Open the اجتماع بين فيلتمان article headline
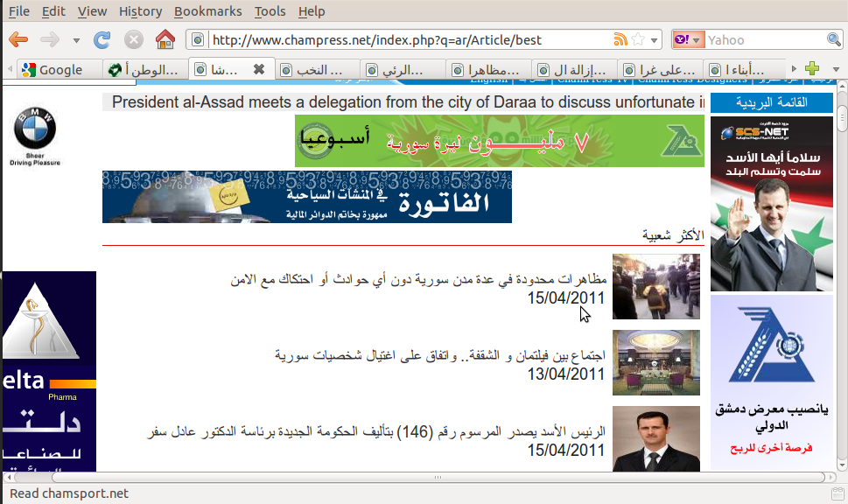848x504 pixels. 439,356
